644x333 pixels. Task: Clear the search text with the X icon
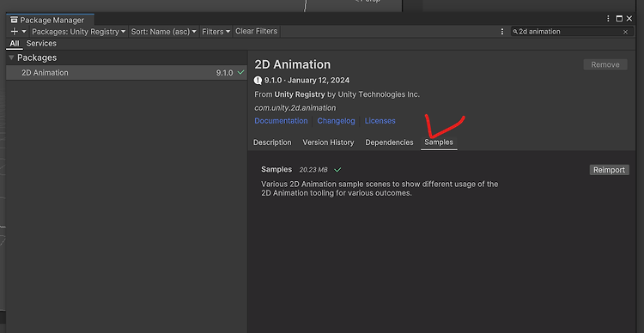(x=625, y=32)
